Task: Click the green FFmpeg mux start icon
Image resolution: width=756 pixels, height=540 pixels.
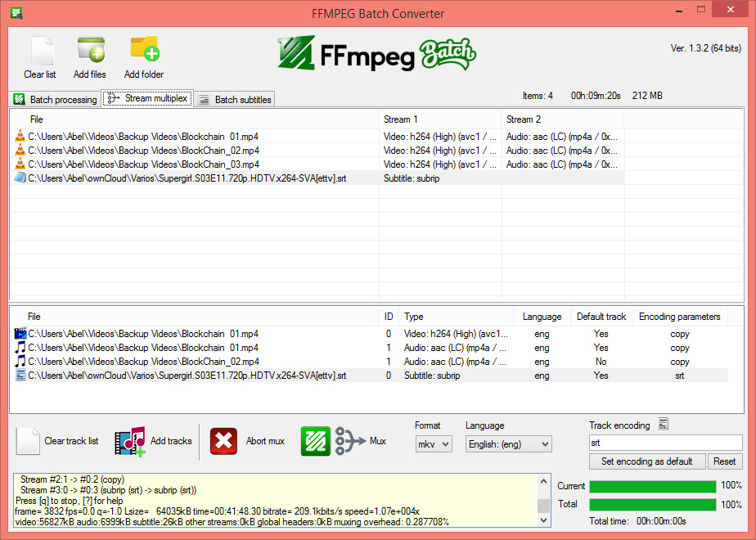Action: [315, 441]
